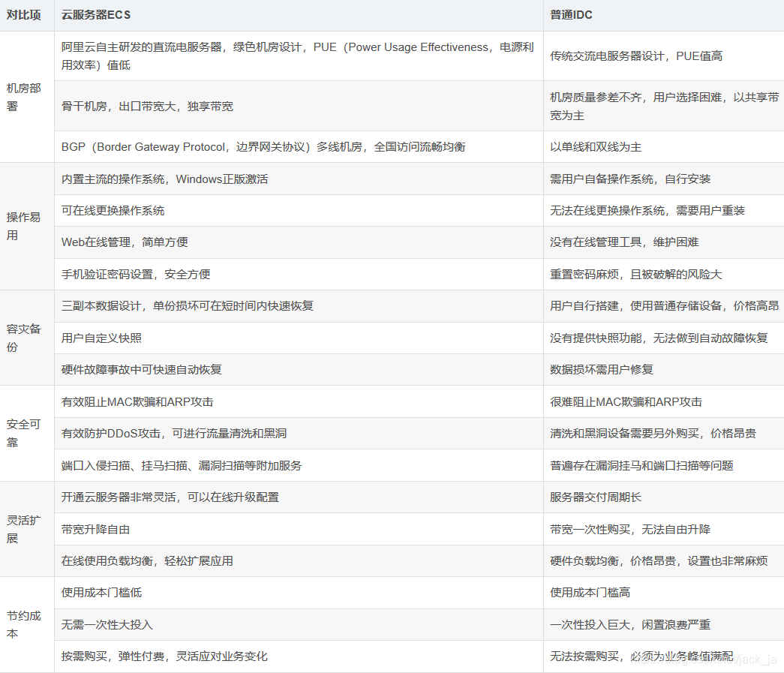Click the 普通IDC column header
The height and width of the screenshot is (673, 784).
[x=664, y=15]
